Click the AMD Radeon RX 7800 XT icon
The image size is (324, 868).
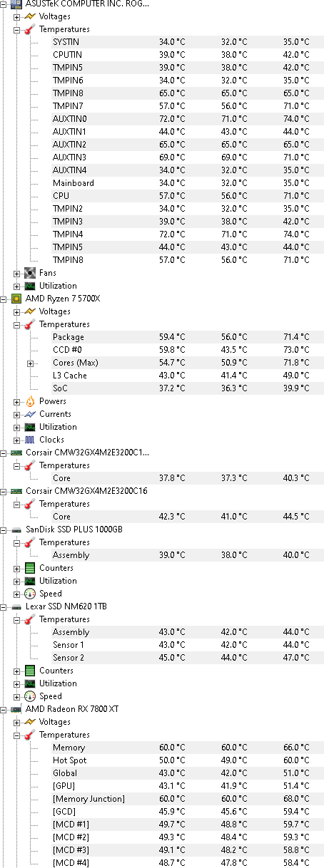pos(16,709)
